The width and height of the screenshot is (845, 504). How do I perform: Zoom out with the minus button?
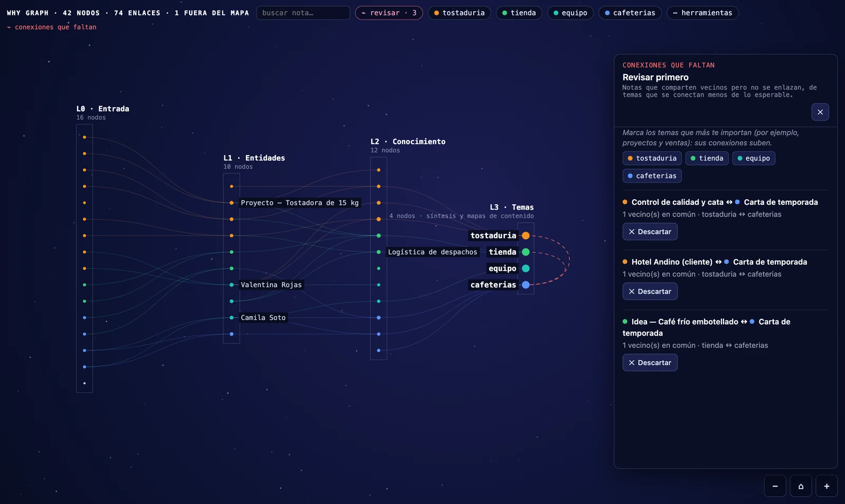(775, 486)
